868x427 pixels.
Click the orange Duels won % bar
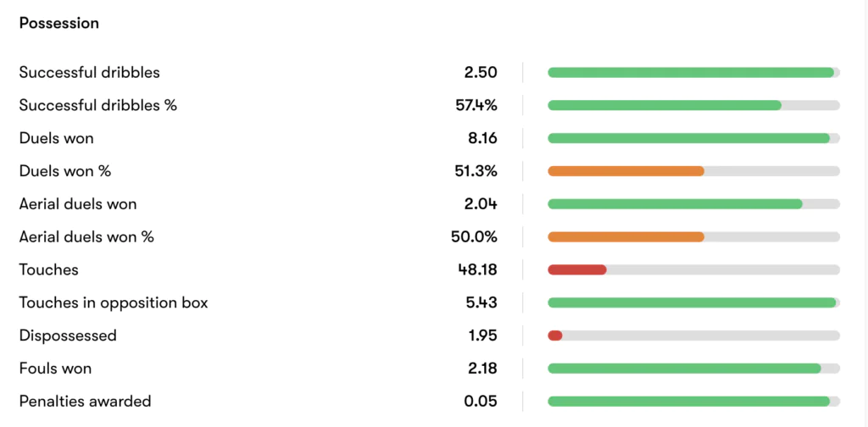(x=626, y=171)
